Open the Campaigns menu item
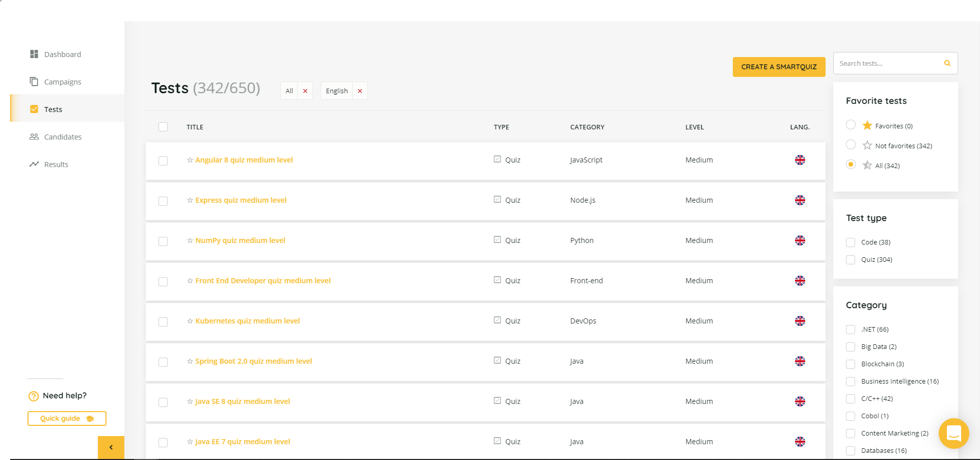Screen dimensions: 980x460 pyautogui.click(x=62, y=82)
